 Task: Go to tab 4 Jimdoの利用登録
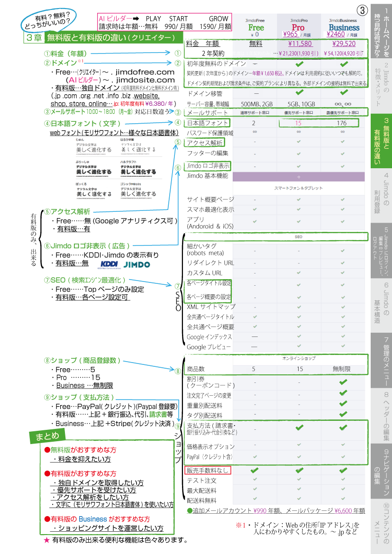(x=382, y=195)
